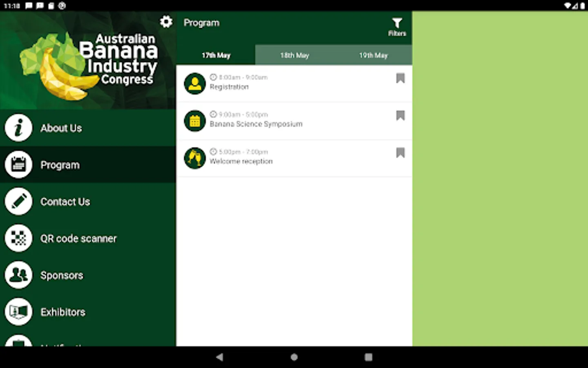Screen dimensions: 588x368
Task: Open the settings gear icon
Action: click(166, 22)
